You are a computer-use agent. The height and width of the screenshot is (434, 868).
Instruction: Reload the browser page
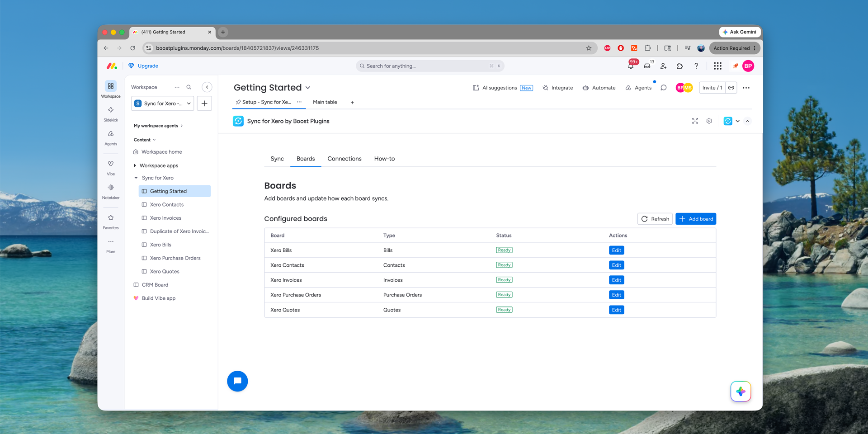pos(132,48)
